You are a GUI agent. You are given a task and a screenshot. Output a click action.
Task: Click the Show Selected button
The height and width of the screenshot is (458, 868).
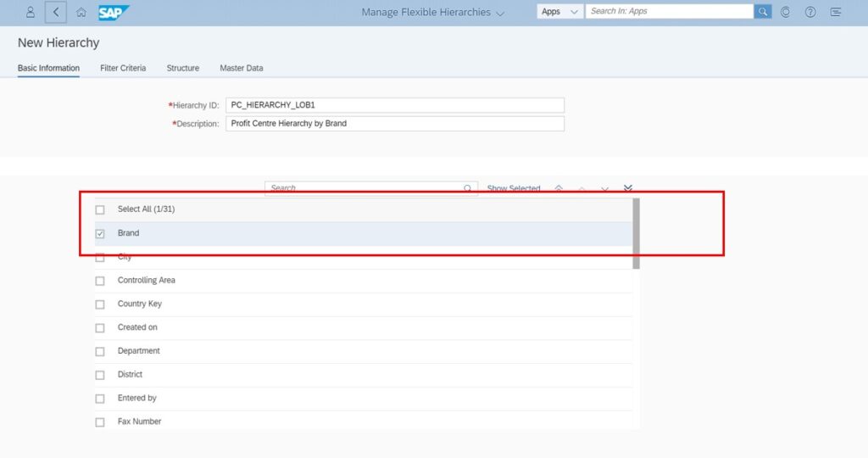click(513, 188)
